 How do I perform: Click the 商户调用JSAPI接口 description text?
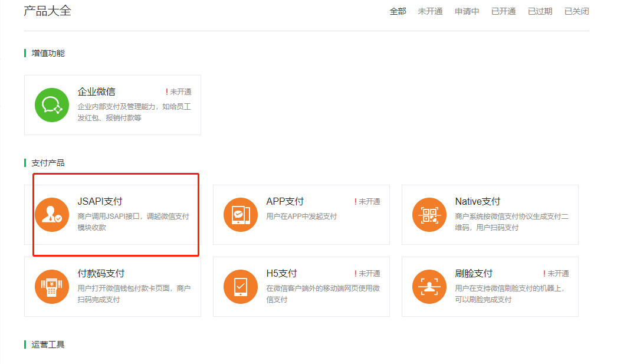133,222
